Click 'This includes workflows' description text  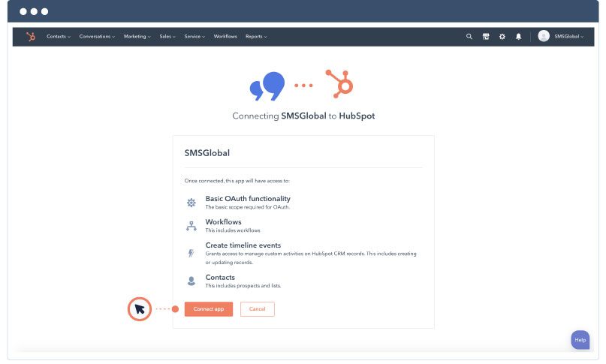click(233, 230)
